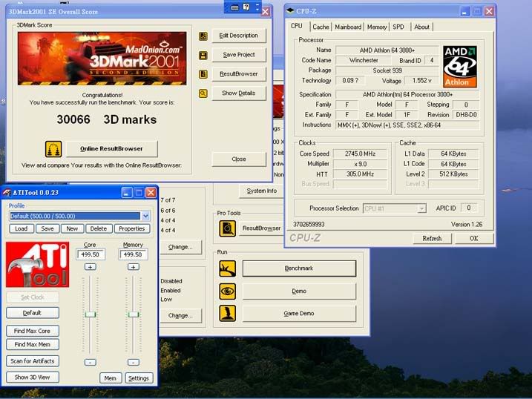Click the ATITool hammer logo
The width and height of the screenshot is (532, 399).
[37, 265]
